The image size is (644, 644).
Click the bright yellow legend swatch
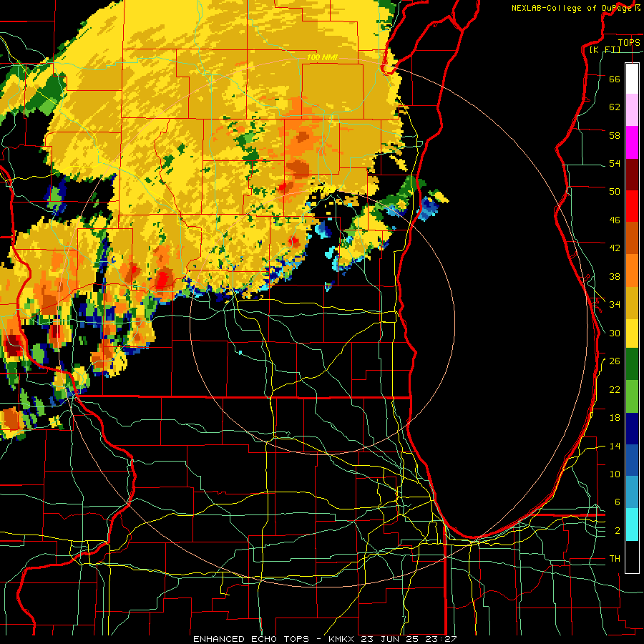click(632, 333)
